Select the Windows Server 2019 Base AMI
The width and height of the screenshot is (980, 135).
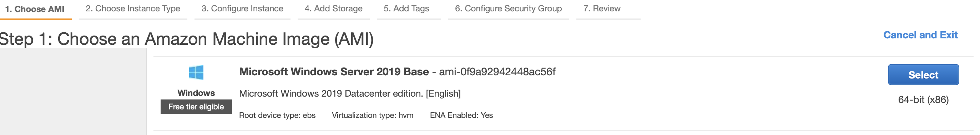point(923,75)
